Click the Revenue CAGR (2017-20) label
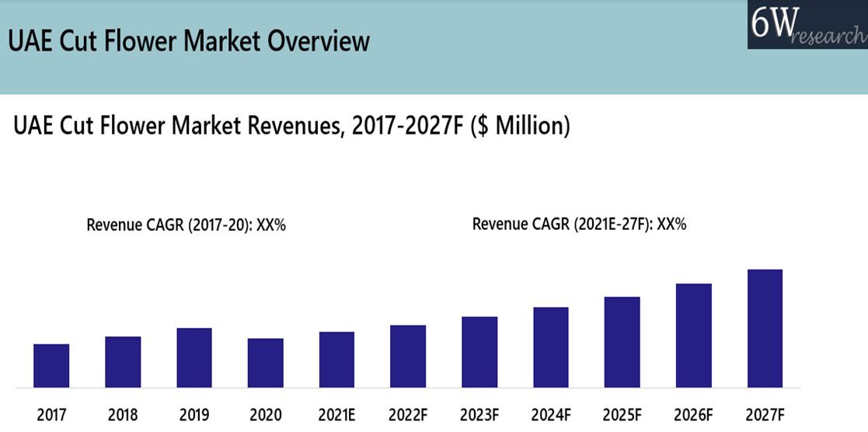 [186, 225]
